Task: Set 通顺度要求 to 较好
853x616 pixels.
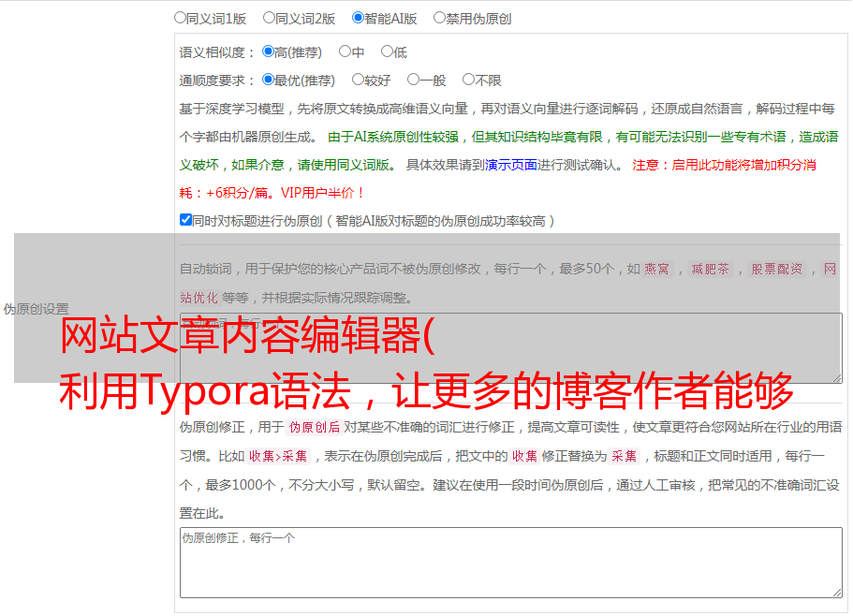Action: coord(358,80)
